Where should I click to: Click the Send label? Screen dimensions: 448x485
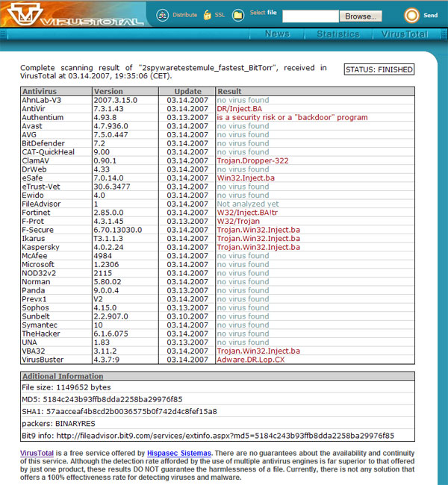pos(431,15)
